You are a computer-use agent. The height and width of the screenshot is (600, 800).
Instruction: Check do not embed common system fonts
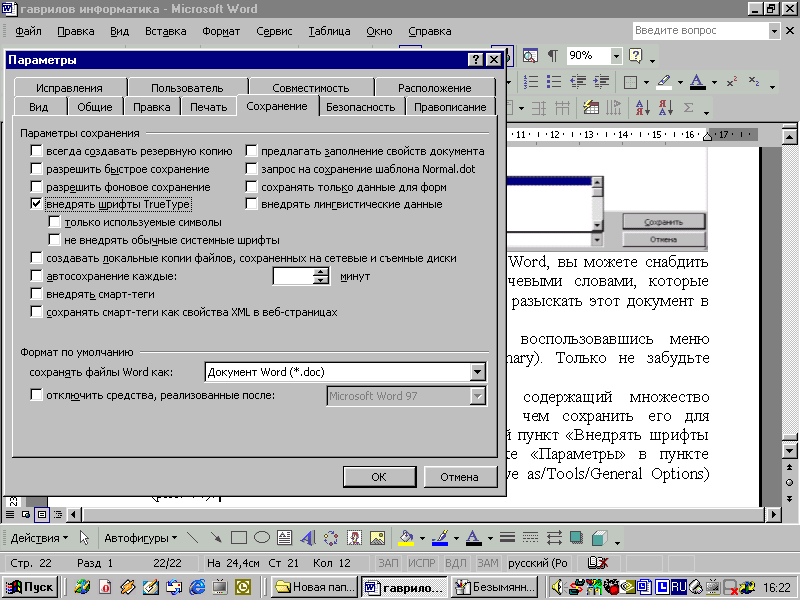(54, 240)
